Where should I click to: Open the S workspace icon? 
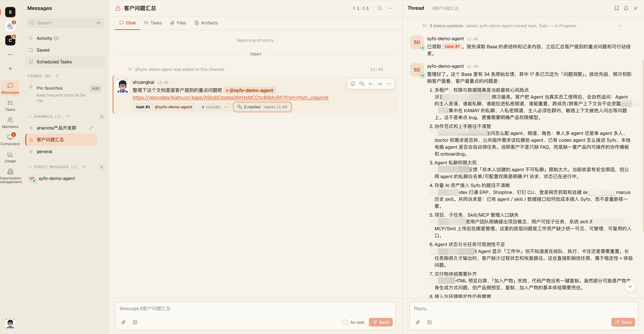(10, 12)
